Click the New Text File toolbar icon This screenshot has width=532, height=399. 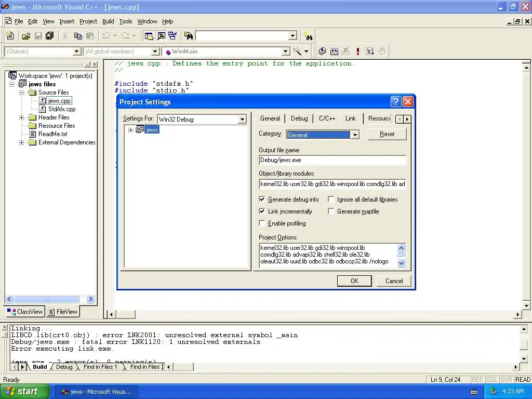[x=10, y=36]
